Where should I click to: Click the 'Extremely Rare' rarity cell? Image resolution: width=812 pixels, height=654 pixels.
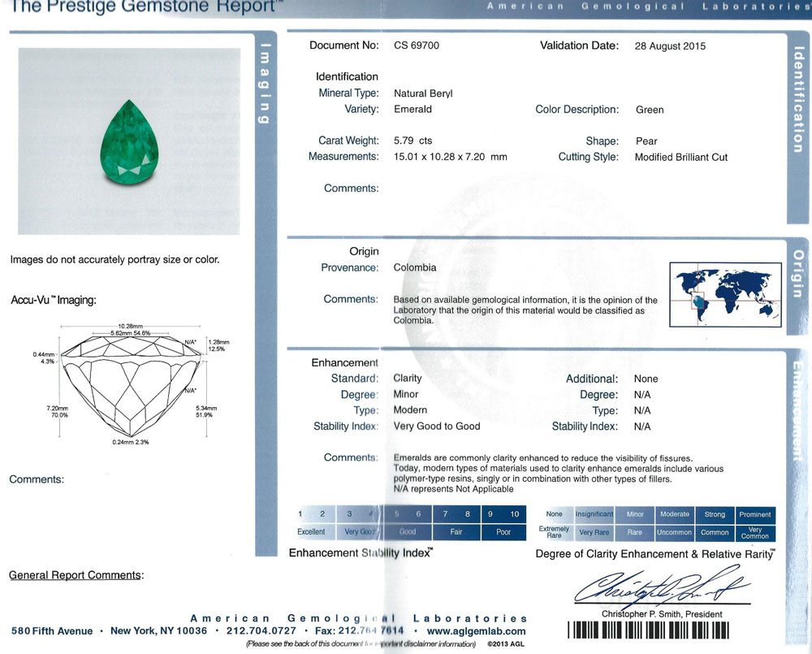pos(554,532)
